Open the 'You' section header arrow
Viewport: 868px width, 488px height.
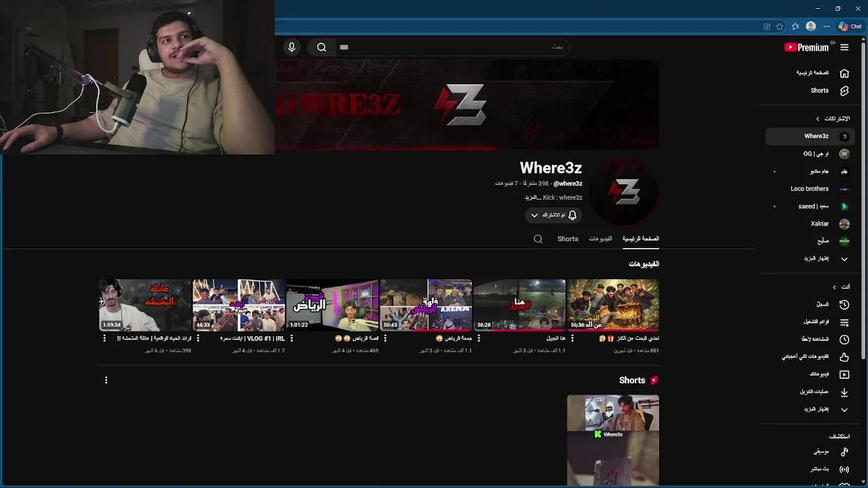(834, 287)
